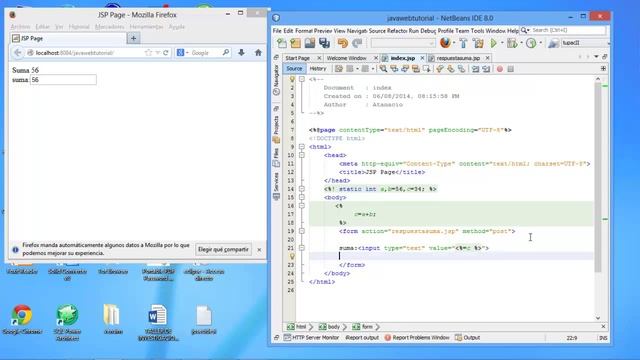640x360 pixels.
Task: Open the Run Project dropdown arrow
Action: click(x=502, y=43)
